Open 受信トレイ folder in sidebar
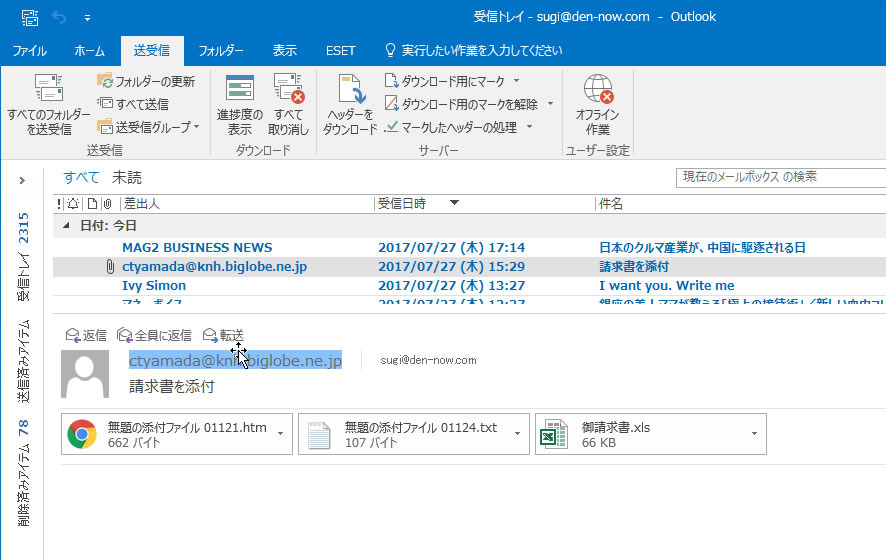This screenshot has width=886, height=560. (23, 257)
